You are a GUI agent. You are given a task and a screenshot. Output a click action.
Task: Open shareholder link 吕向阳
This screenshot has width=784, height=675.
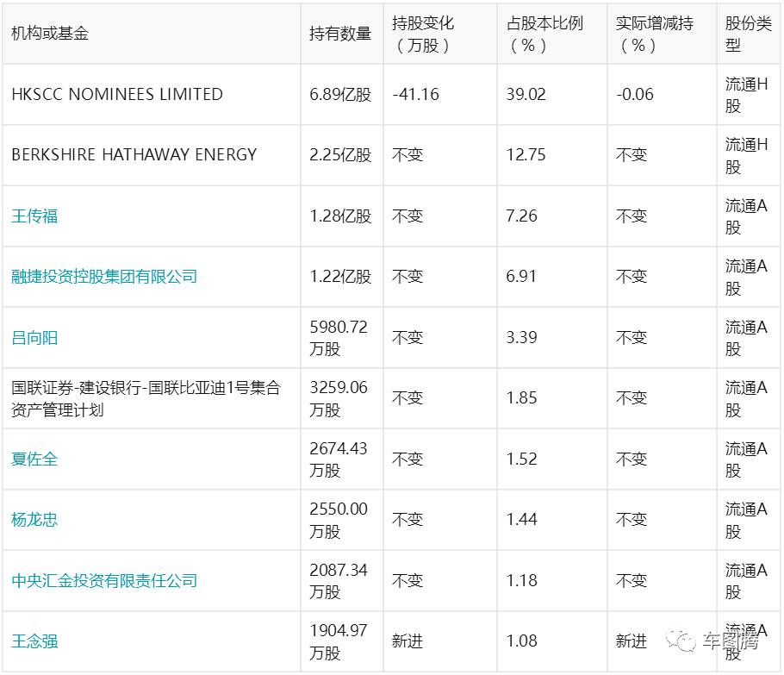34,338
